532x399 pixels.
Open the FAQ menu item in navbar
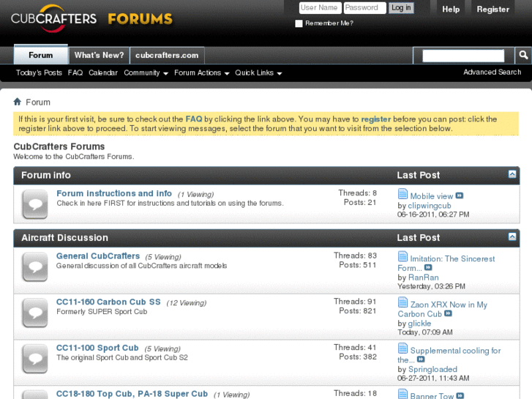click(75, 72)
